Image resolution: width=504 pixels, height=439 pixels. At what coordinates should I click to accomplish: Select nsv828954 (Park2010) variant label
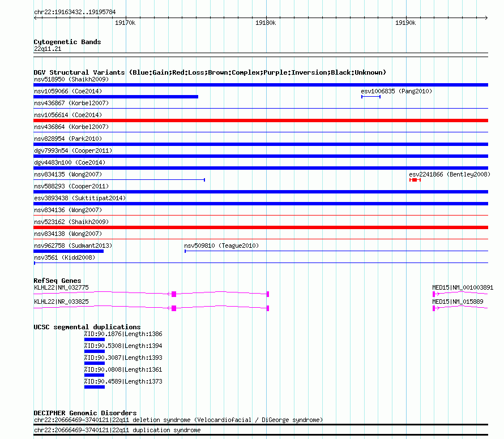pyautogui.click(x=68, y=139)
